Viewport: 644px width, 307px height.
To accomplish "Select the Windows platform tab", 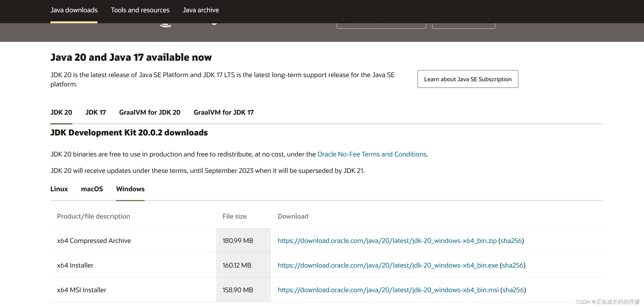I will click(130, 189).
